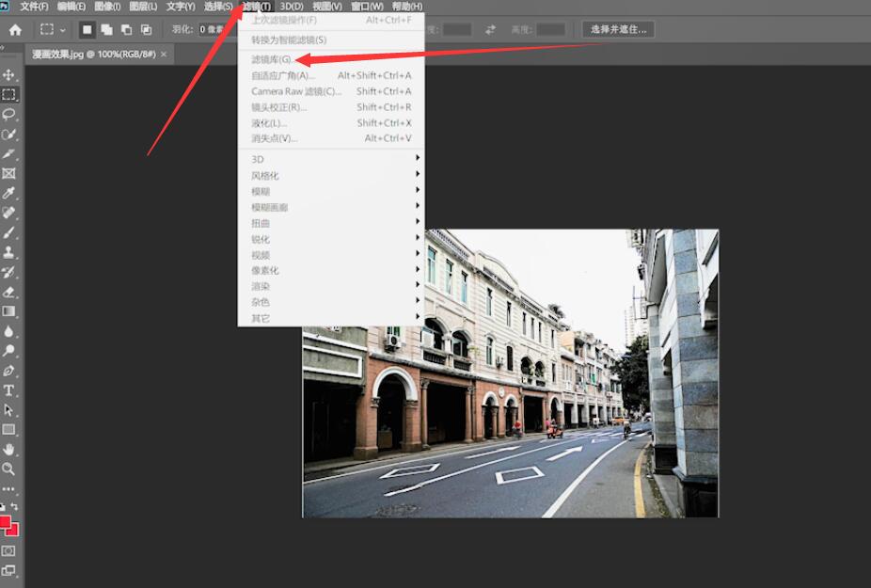Screen dimensions: 871x588
Task: Enable Subtract from Selection mode
Action: pos(127,29)
